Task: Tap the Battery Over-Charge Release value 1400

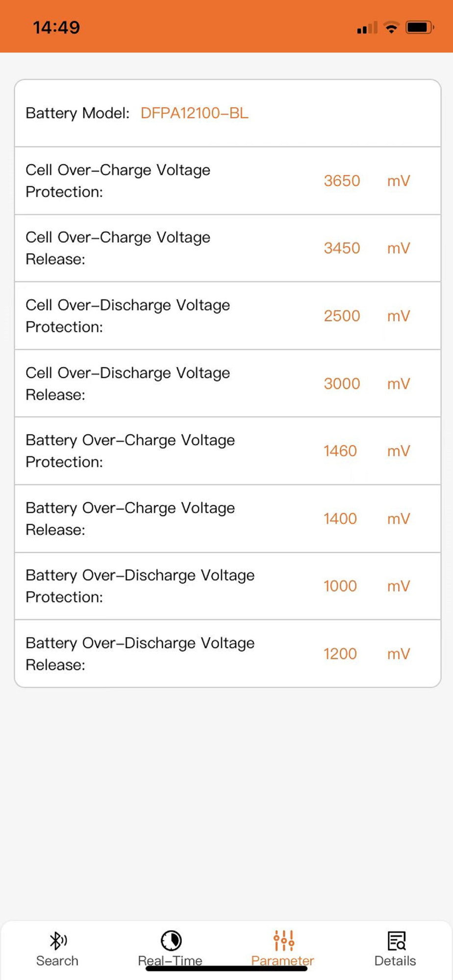Action: [x=340, y=518]
